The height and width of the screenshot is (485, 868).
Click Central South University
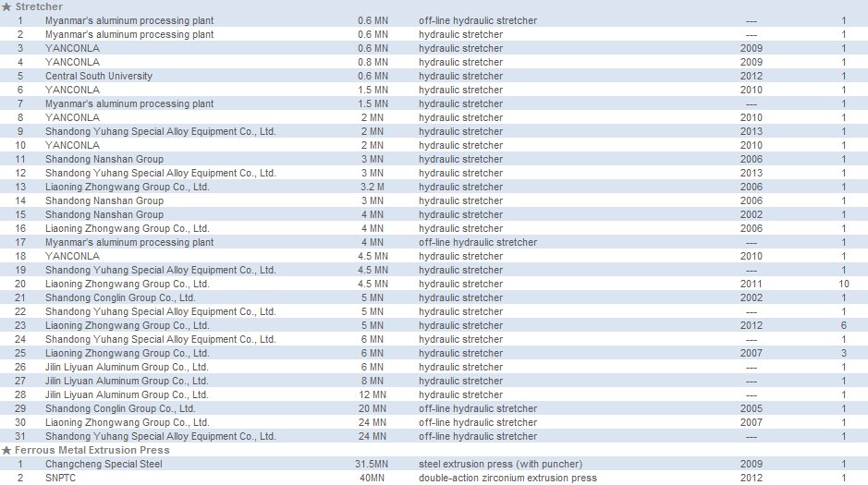tap(99, 76)
